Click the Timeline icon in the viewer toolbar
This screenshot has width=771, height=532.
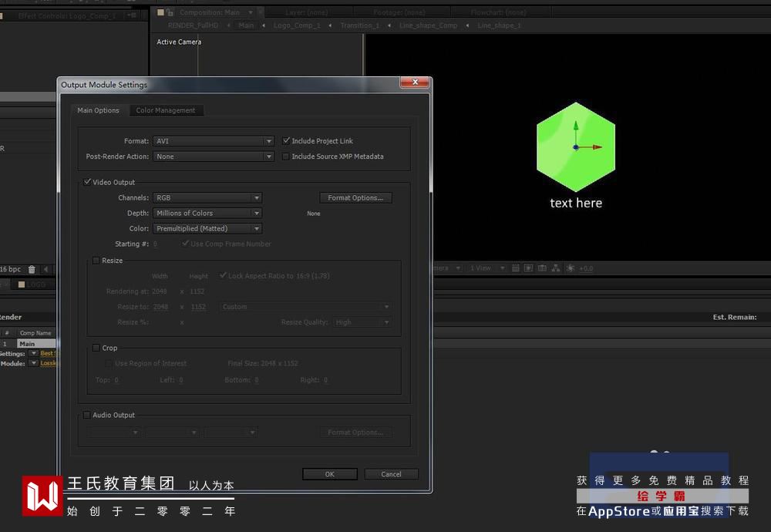point(542,268)
